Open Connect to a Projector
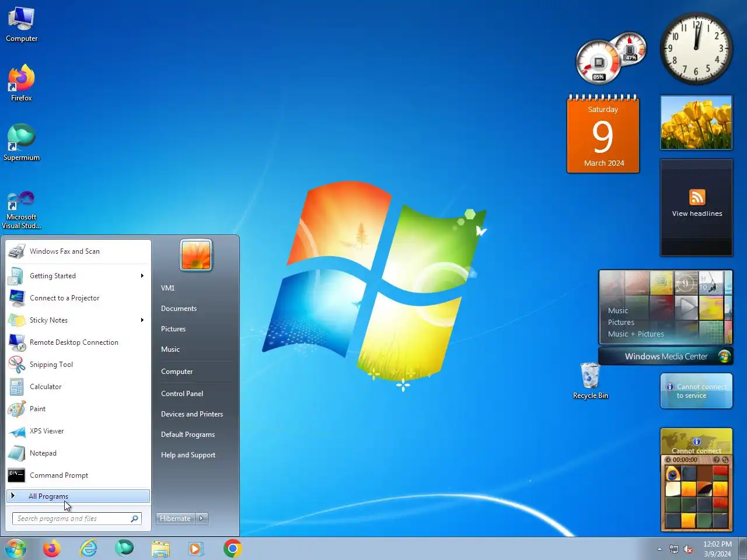 point(78,298)
